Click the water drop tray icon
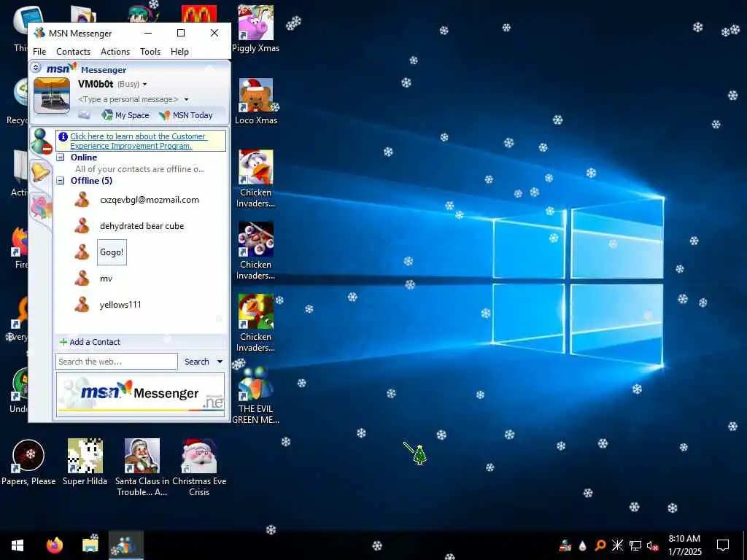 582,546
